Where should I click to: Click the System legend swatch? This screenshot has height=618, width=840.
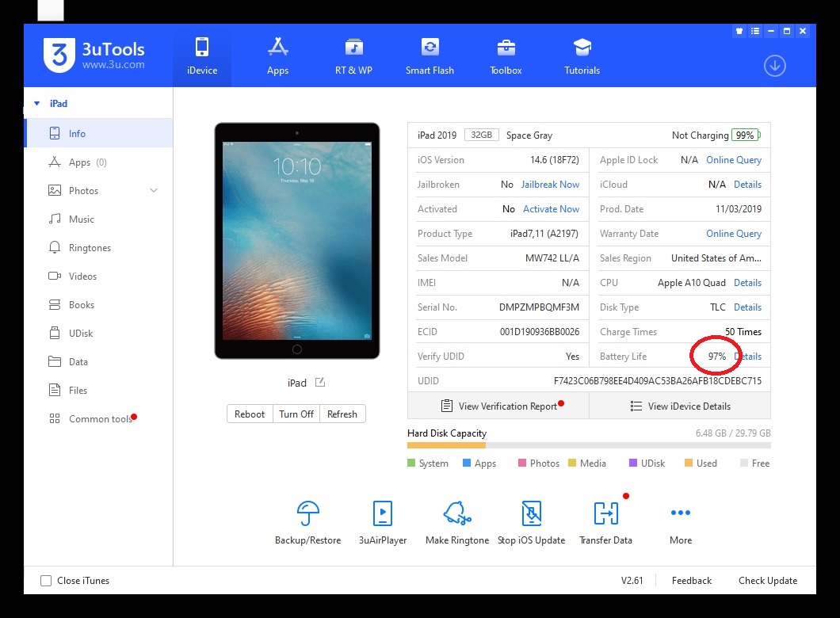click(411, 463)
